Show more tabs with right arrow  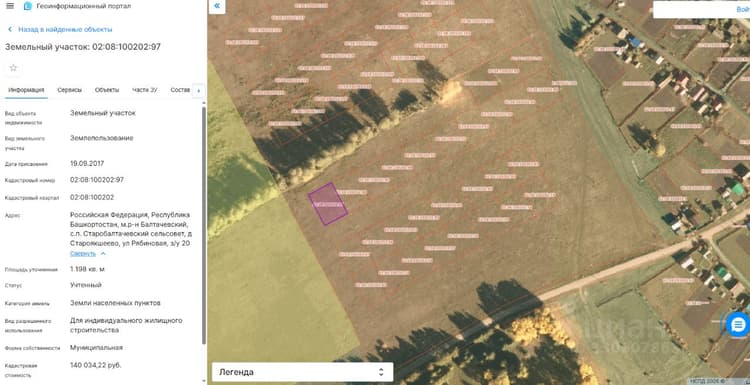(x=199, y=90)
